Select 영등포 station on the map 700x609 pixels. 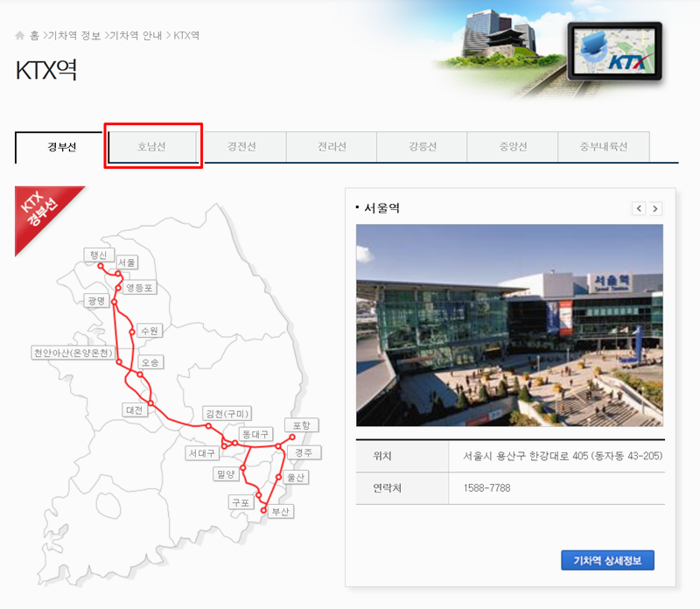click(139, 288)
